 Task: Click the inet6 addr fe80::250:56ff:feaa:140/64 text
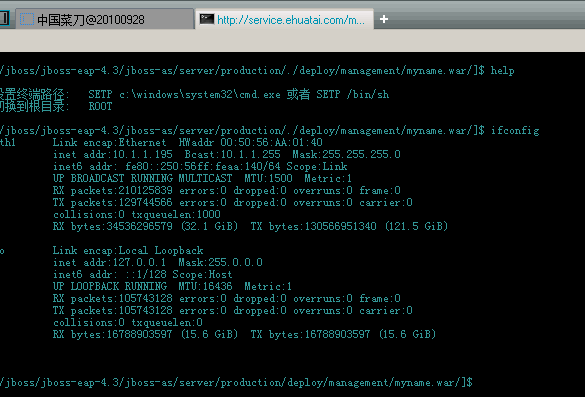click(x=167, y=166)
